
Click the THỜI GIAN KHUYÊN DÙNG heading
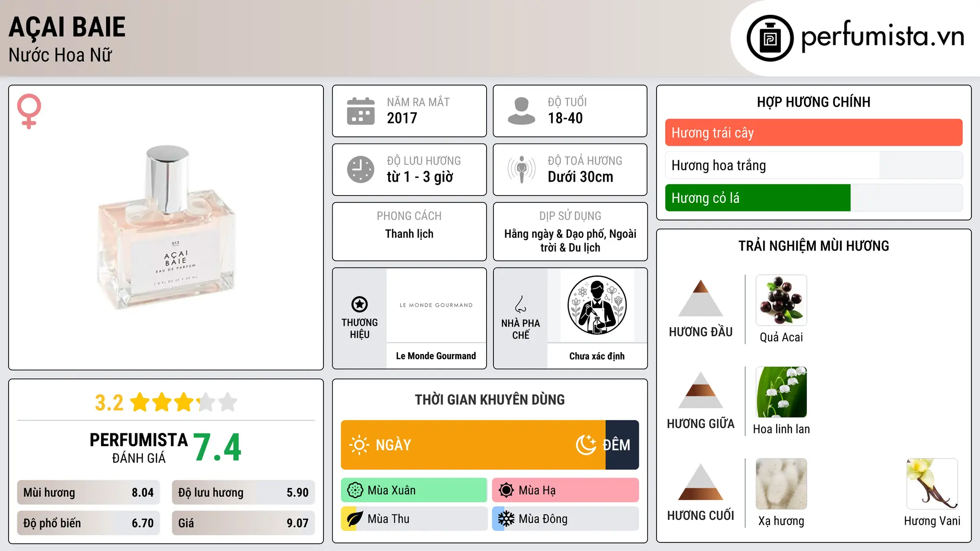490,399
